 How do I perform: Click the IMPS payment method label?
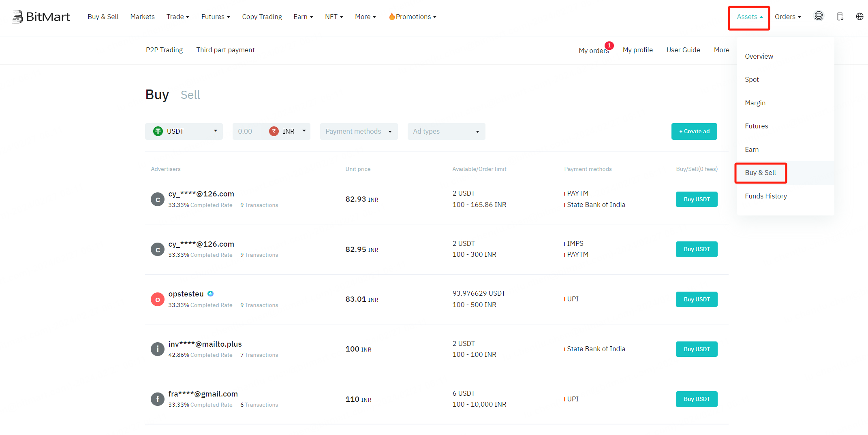tap(575, 243)
